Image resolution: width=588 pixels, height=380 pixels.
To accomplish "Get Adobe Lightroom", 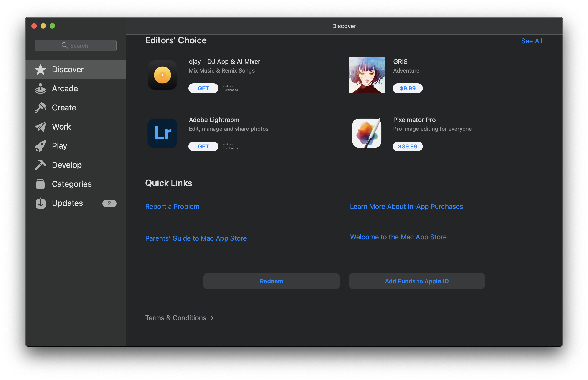I will 203,146.
